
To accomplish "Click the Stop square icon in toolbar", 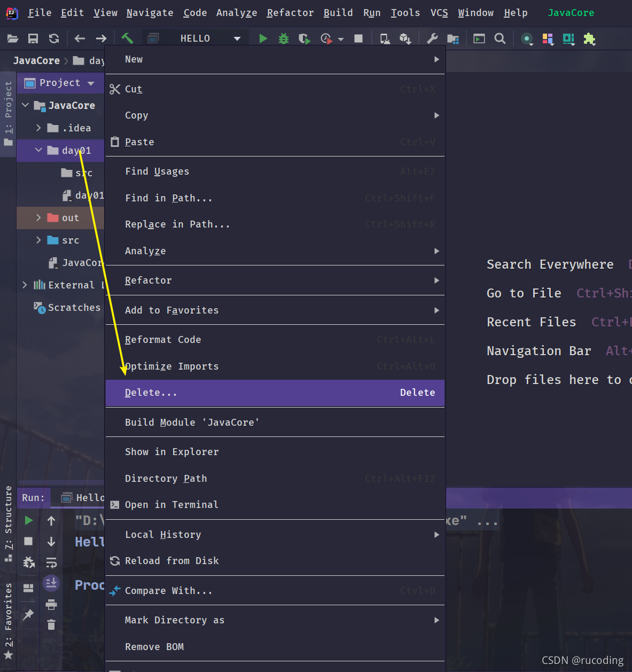I will 358,38.
